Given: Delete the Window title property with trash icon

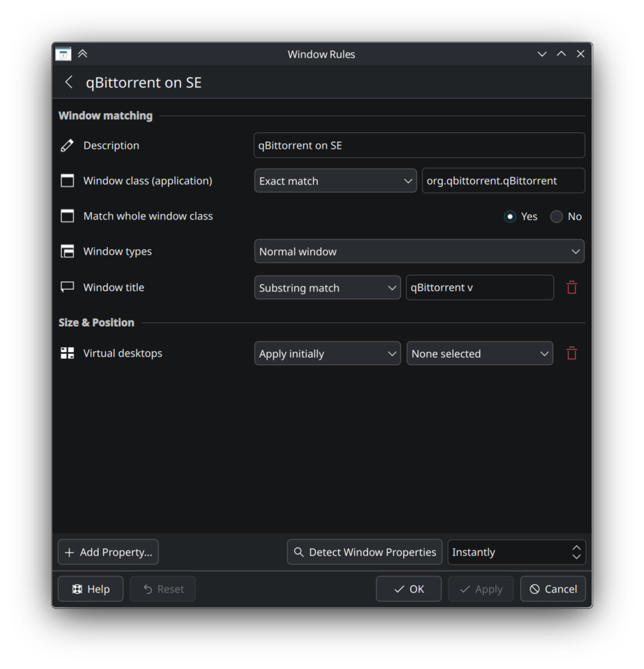Looking at the screenshot, I should point(571,288).
